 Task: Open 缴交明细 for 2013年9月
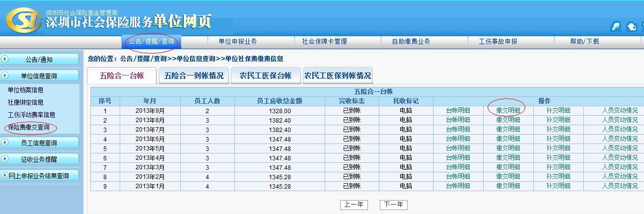(x=508, y=111)
